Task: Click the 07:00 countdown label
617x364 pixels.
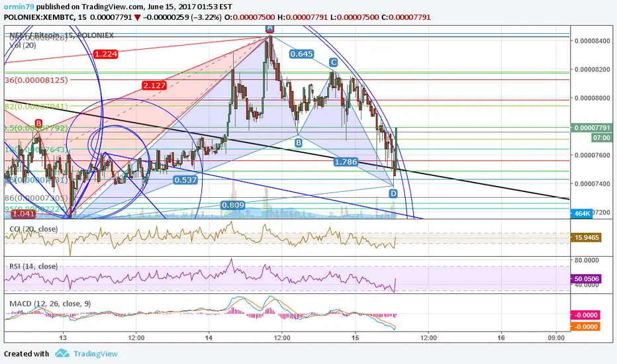Action: click(601, 138)
